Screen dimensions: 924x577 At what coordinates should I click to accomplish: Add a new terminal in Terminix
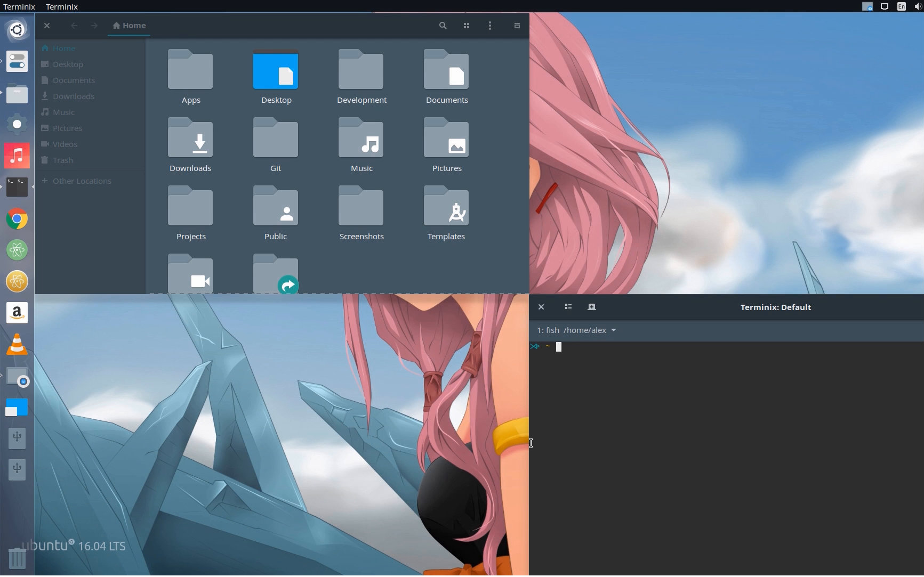click(x=592, y=307)
